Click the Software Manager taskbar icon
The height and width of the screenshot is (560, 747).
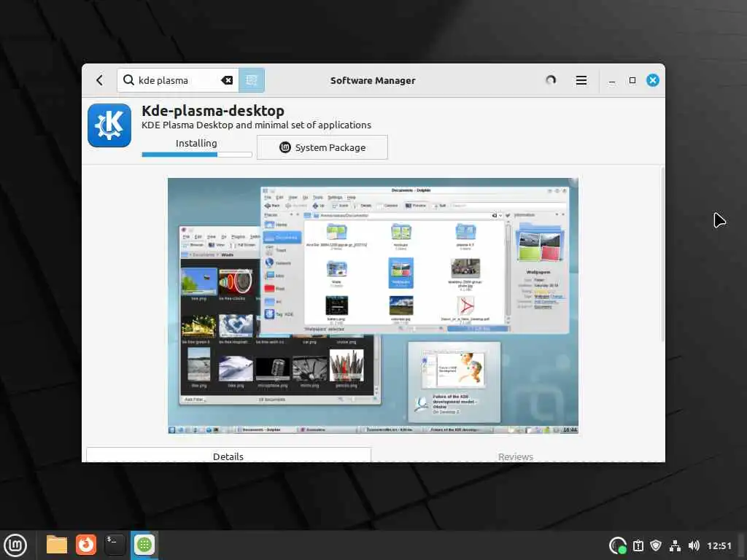click(x=144, y=545)
